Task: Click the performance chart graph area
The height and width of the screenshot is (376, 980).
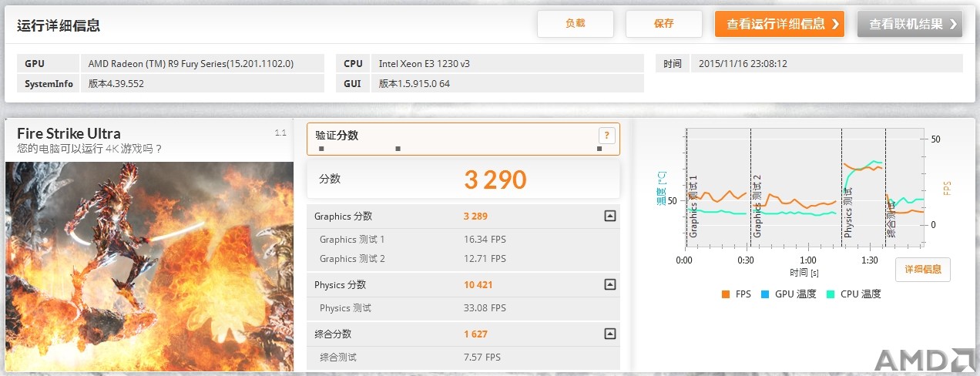Action: tap(804, 189)
